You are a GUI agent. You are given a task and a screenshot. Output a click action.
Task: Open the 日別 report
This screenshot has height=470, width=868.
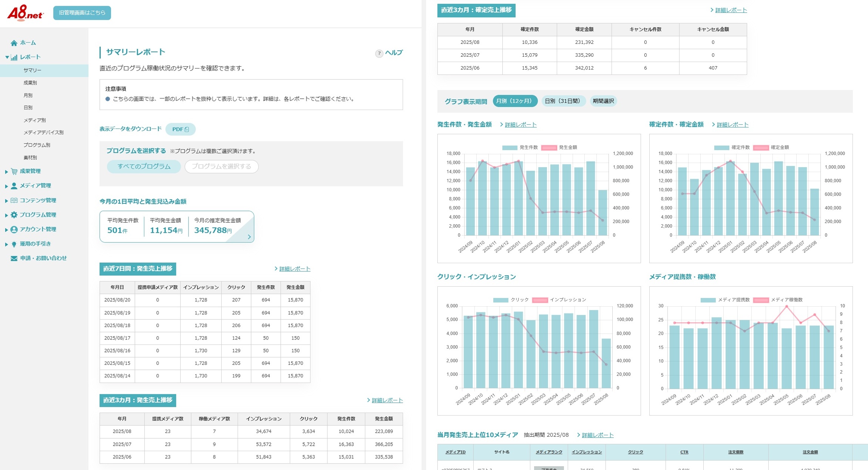tap(28, 108)
